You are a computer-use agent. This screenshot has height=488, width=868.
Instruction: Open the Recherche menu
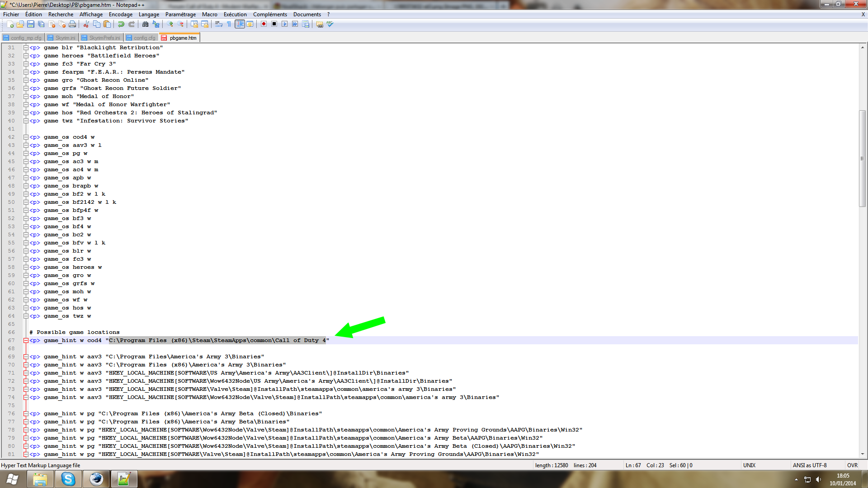click(61, 14)
